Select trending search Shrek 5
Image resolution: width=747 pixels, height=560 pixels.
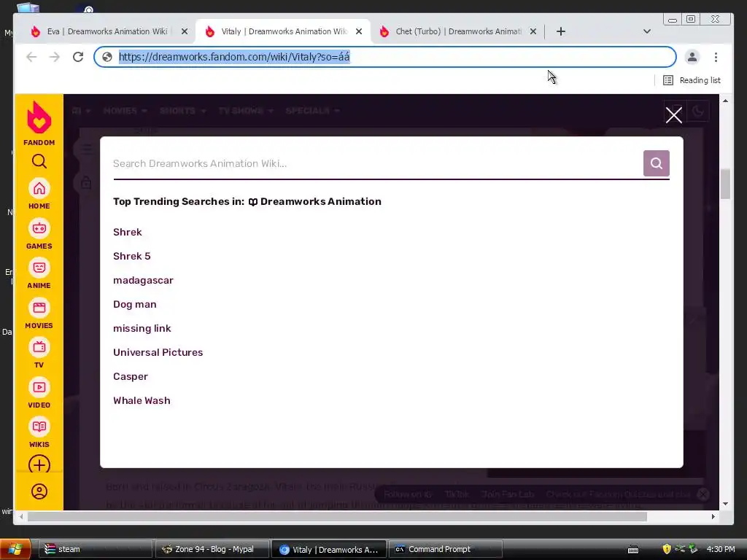coord(131,256)
